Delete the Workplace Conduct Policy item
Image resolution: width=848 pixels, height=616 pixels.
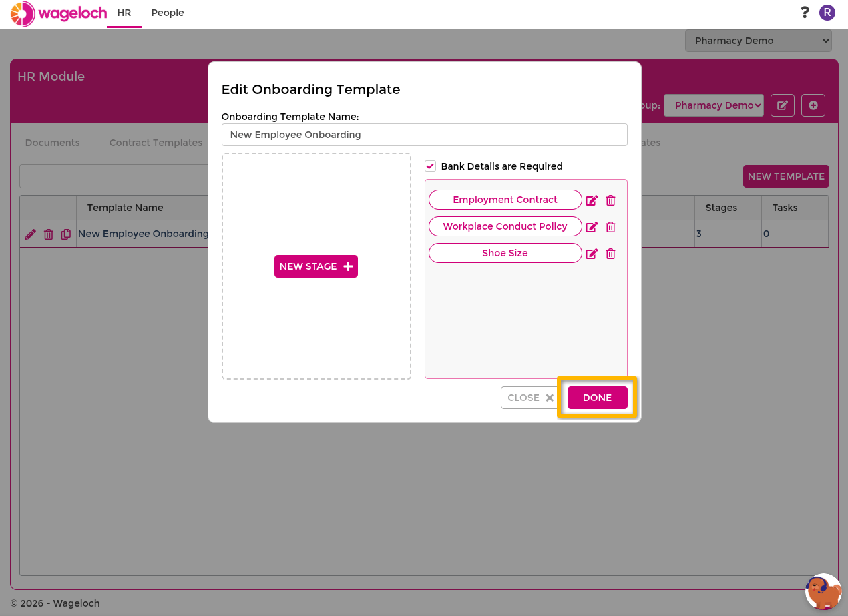(610, 227)
